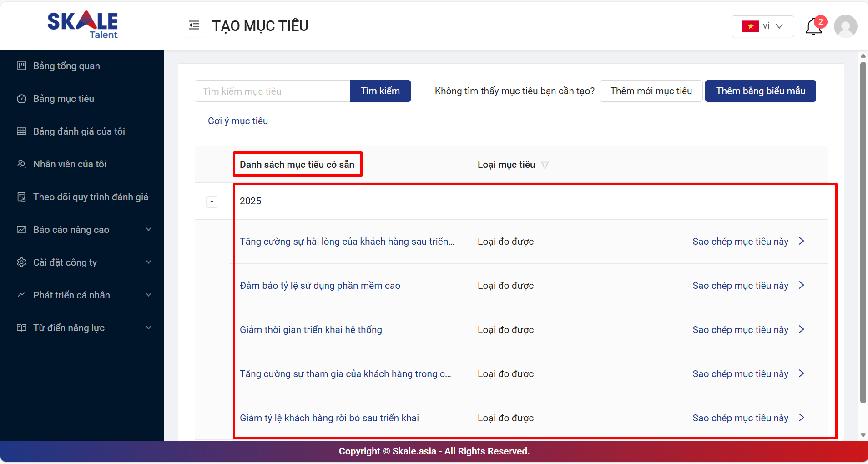Screen dimensions: 868x464
Task: Click the arrow beside first Sao chép row
Action: pos(802,241)
